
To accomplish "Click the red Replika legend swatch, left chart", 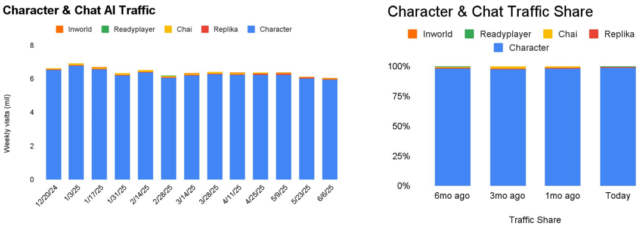I will pos(205,29).
